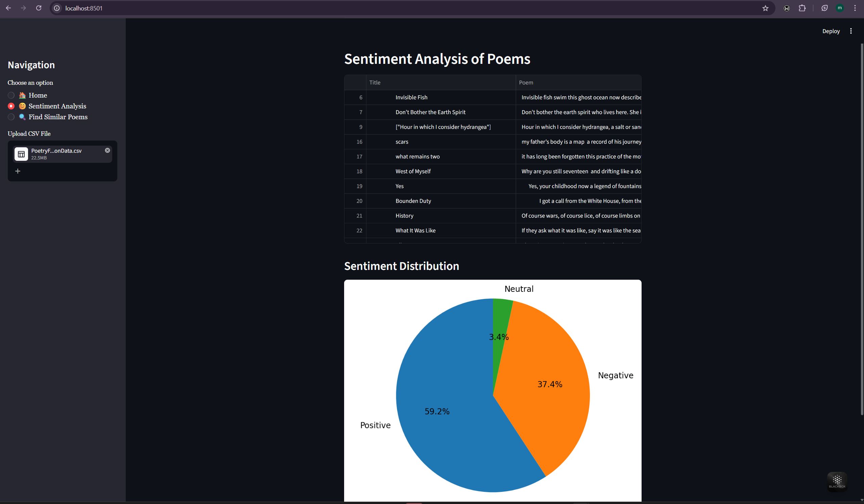This screenshot has height=504, width=864.
Task: Click the browser forward arrow
Action: click(x=23, y=8)
